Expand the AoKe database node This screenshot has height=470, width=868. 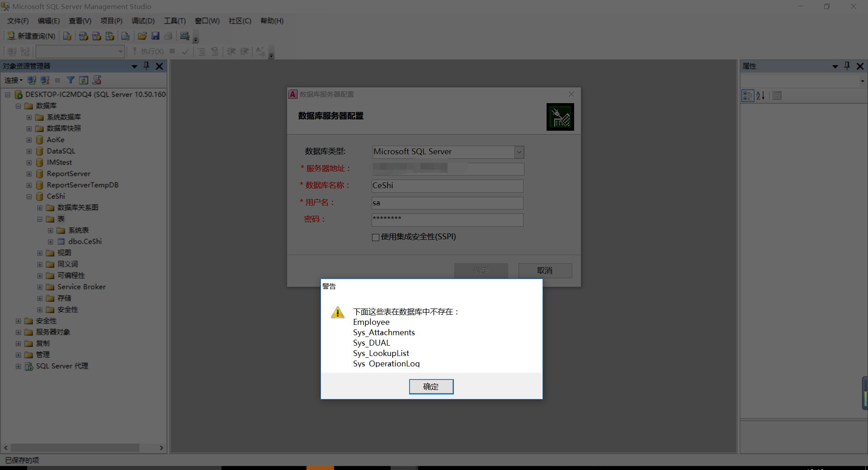29,140
